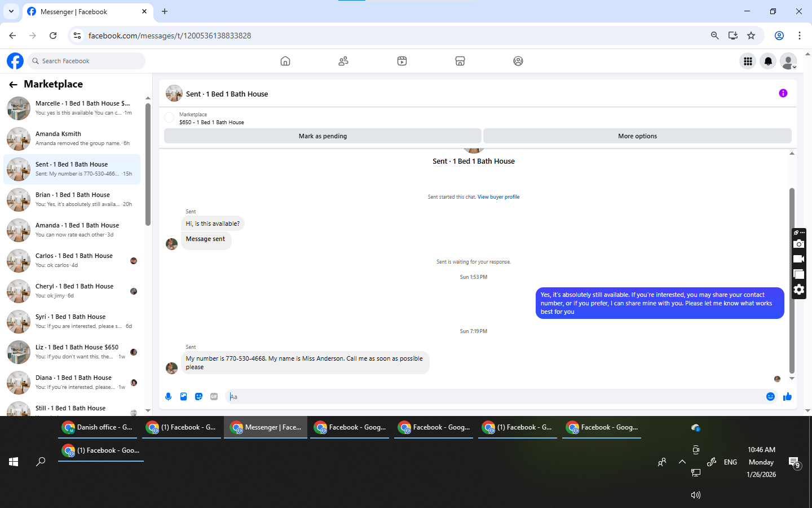Screen dimensions: 812x508
Task: Open the Windows Start menu
Action: coord(14,462)
